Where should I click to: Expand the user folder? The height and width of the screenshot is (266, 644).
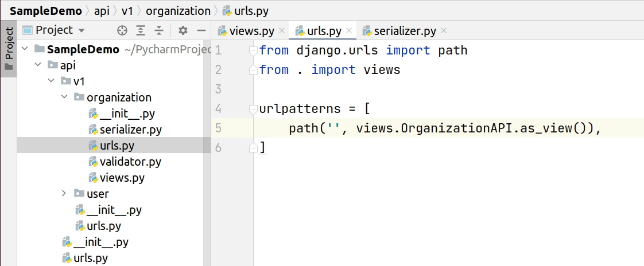tap(64, 194)
